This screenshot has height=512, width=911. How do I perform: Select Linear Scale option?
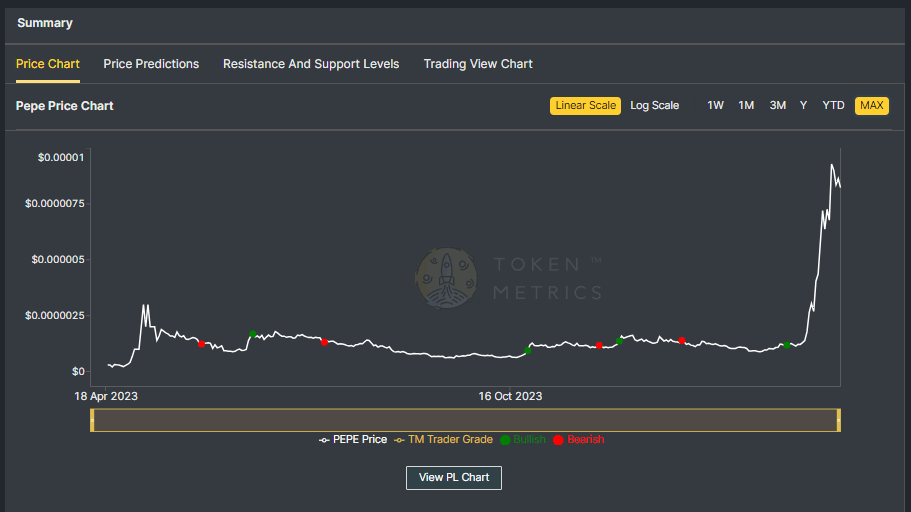pos(585,106)
